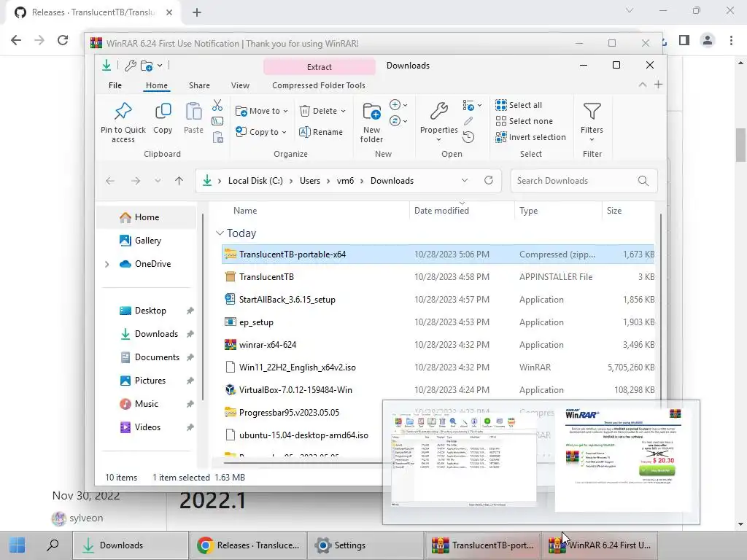The width and height of the screenshot is (747, 560).
Task: Click New folder icon in ribbon
Action: coord(371,112)
